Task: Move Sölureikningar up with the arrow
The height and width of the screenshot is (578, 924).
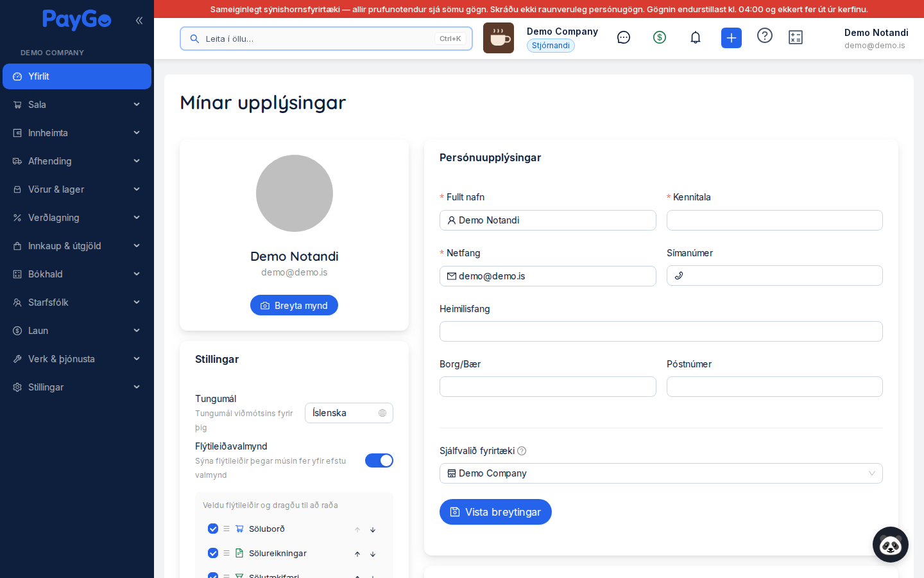Action: click(x=357, y=554)
